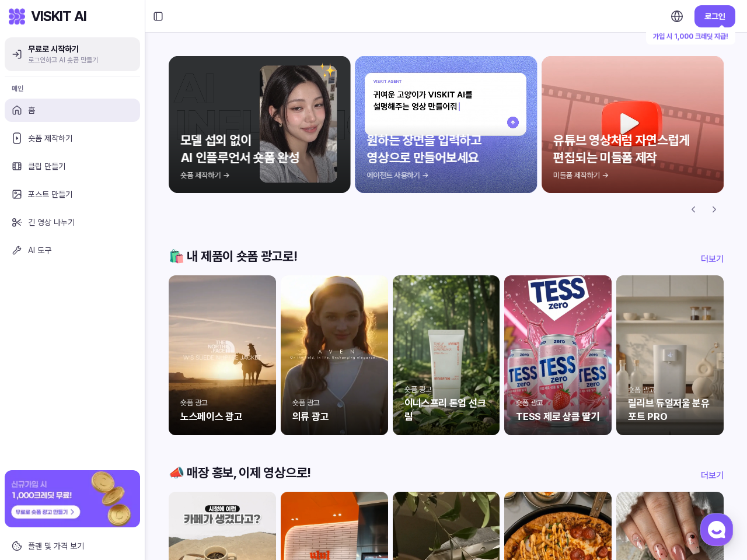Open the 카페가 생겼다고? video thumbnail

pyautogui.click(x=222, y=526)
